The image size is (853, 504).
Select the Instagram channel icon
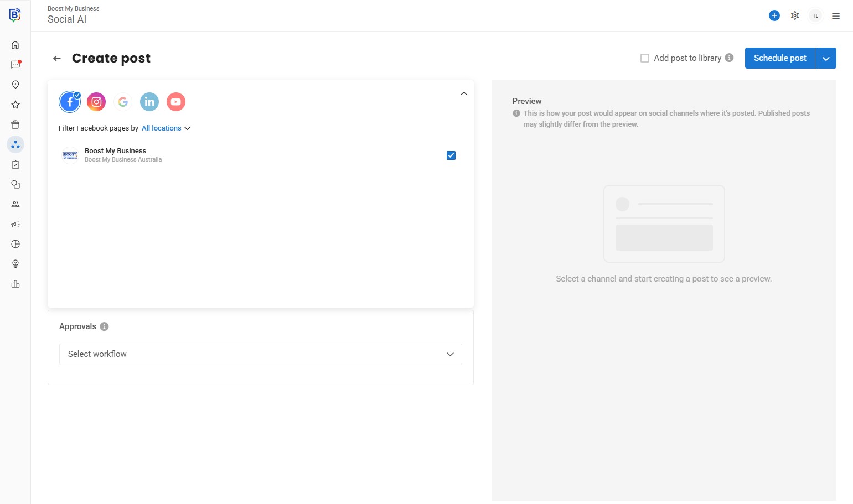coord(96,102)
